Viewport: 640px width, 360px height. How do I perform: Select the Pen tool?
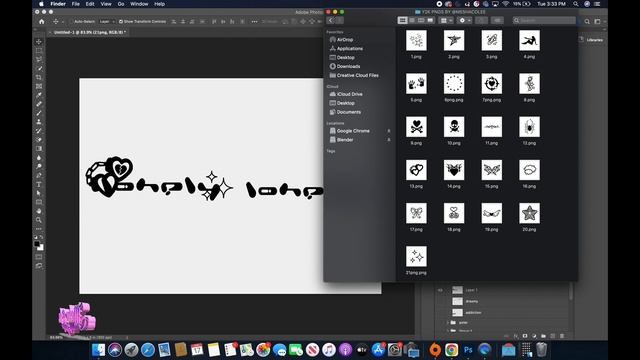(39, 176)
